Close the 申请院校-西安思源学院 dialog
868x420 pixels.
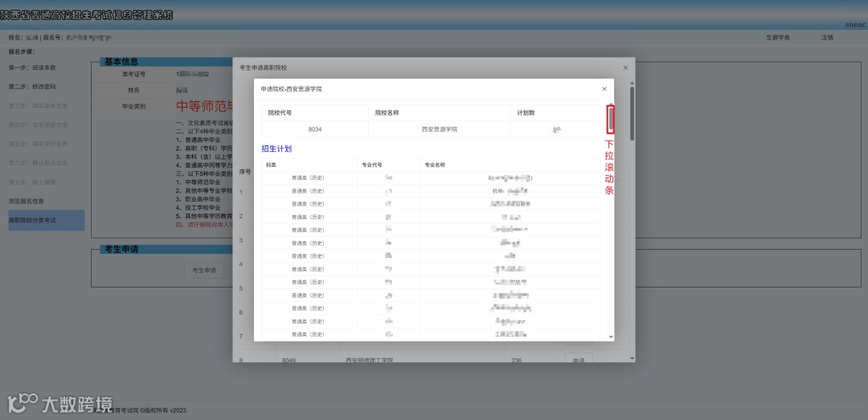point(604,89)
